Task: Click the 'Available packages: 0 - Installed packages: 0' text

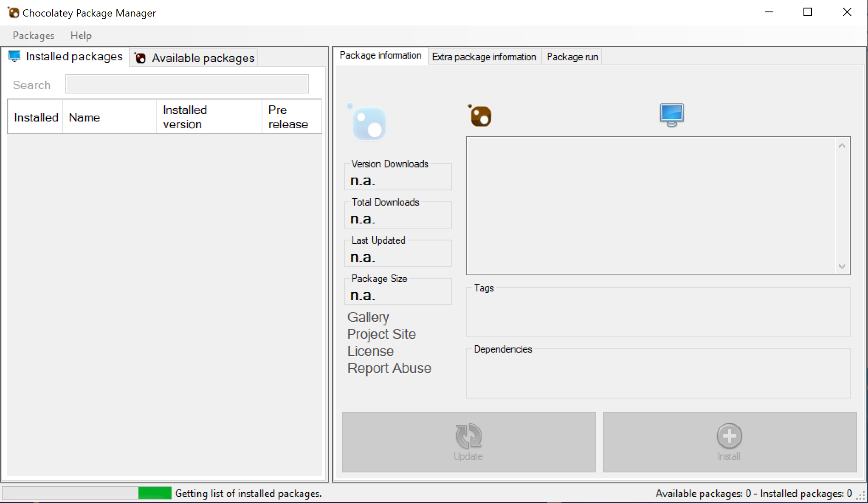Action: point(754,494)
